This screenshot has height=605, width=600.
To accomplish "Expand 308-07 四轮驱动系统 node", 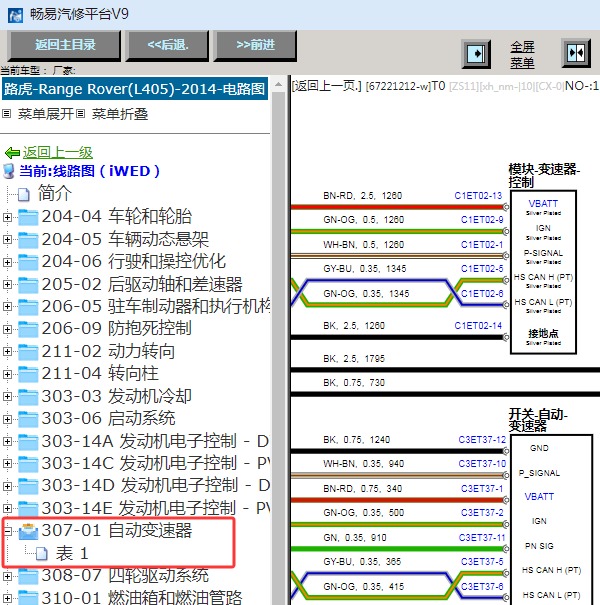I will 7,576.
